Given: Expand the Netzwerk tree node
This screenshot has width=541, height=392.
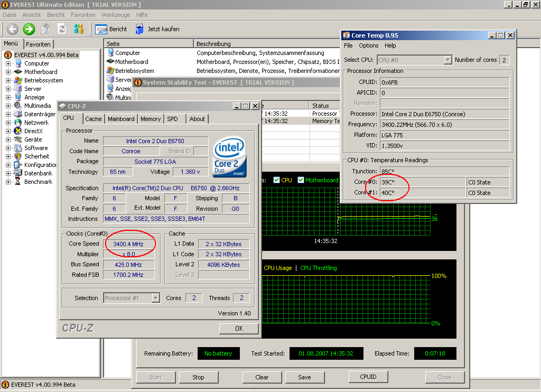Looking at the screenshot, I should 8,123.
